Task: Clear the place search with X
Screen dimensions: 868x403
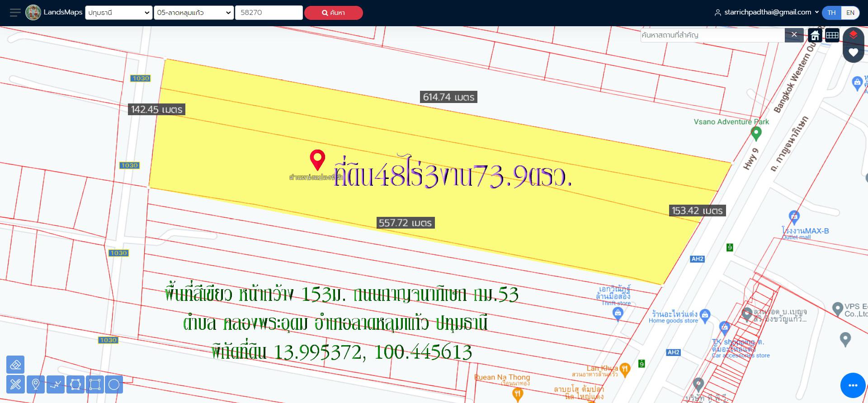Action: 794,35
